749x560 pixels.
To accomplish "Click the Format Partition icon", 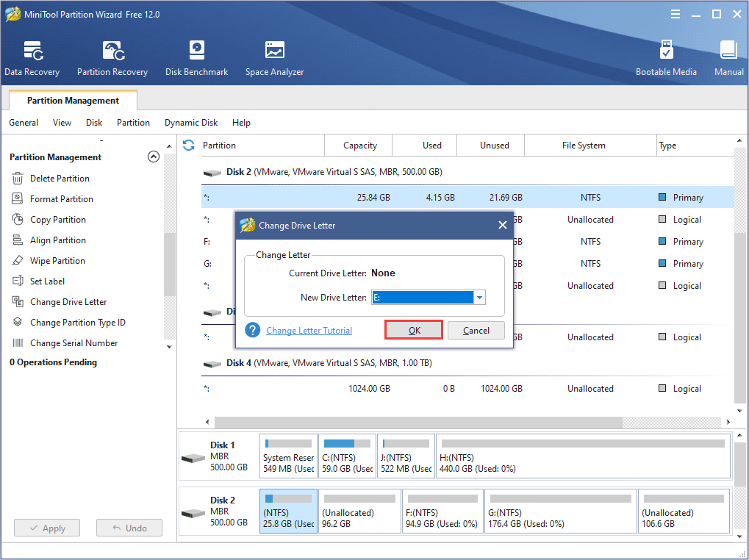I will (18, 198).
